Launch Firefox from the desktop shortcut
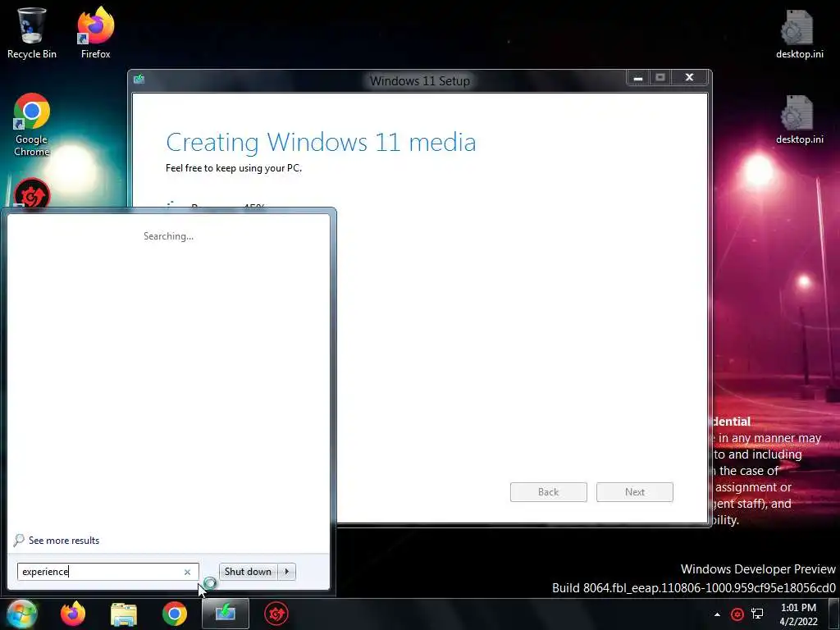This screenshot has height=630, width=840. point(95,33)
